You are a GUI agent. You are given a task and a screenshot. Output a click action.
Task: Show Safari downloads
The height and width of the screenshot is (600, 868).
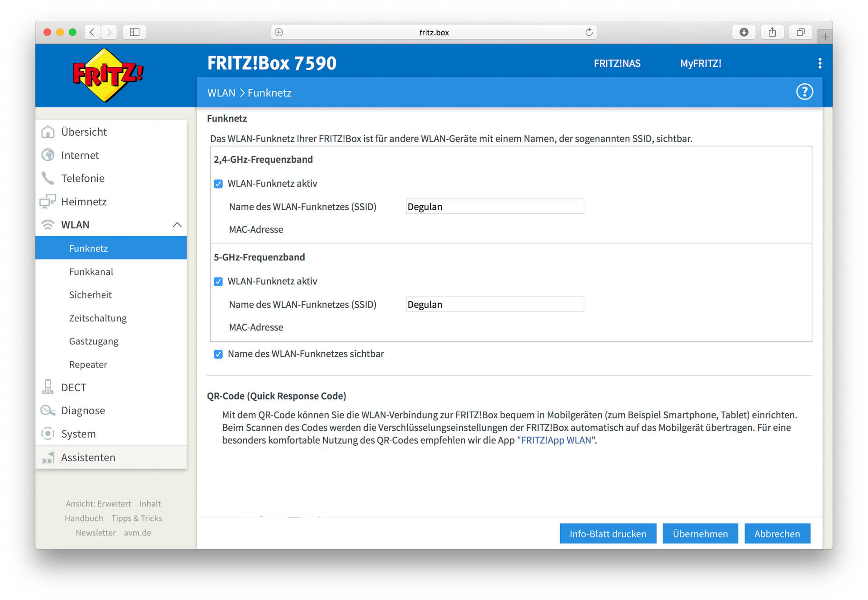[744, 32]
